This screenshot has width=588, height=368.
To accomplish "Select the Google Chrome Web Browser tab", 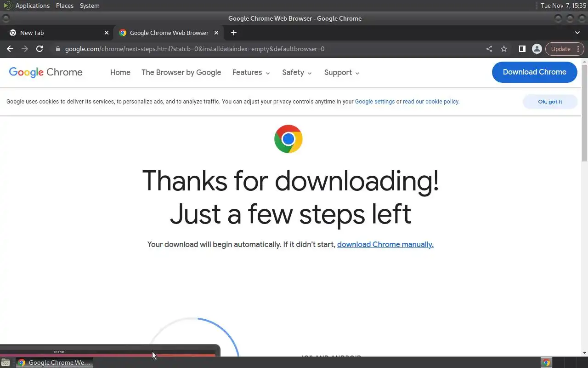I will [x=169, y=33].
